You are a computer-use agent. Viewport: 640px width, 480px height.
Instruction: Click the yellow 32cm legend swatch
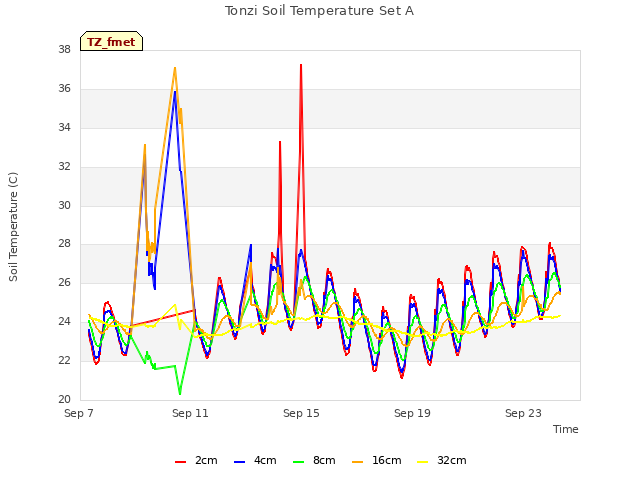(x=423, y=461)
